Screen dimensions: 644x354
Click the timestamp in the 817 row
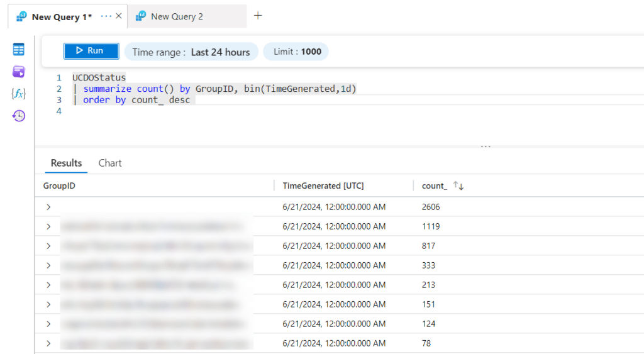click(x=334, y=246)
